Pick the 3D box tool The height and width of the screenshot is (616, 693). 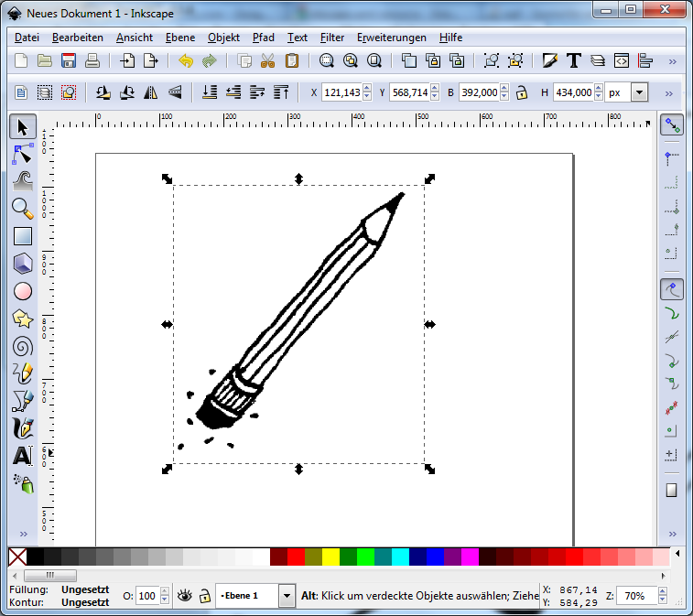[x=23, y=264]
